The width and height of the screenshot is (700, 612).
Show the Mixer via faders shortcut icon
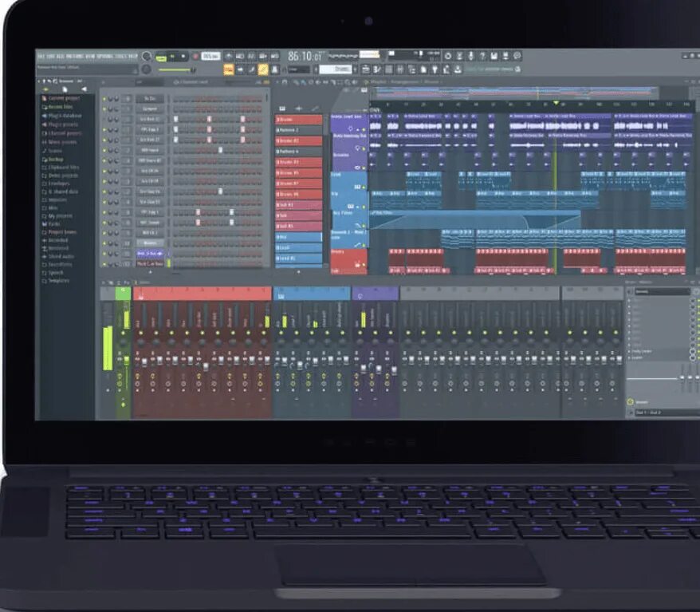(x=400, y=69)
